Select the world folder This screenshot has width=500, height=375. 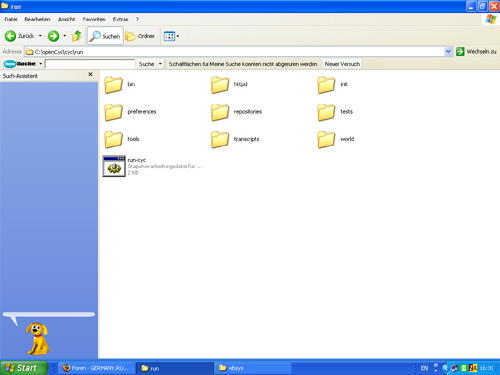[x=336, y=139]
